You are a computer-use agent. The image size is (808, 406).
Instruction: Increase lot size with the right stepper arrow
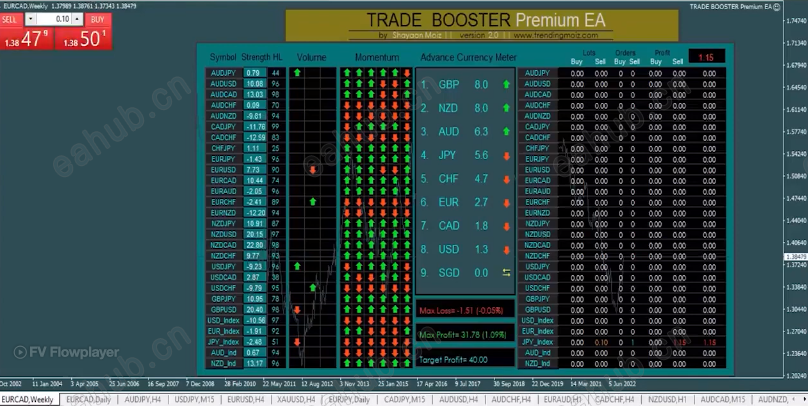coord(77,20)
